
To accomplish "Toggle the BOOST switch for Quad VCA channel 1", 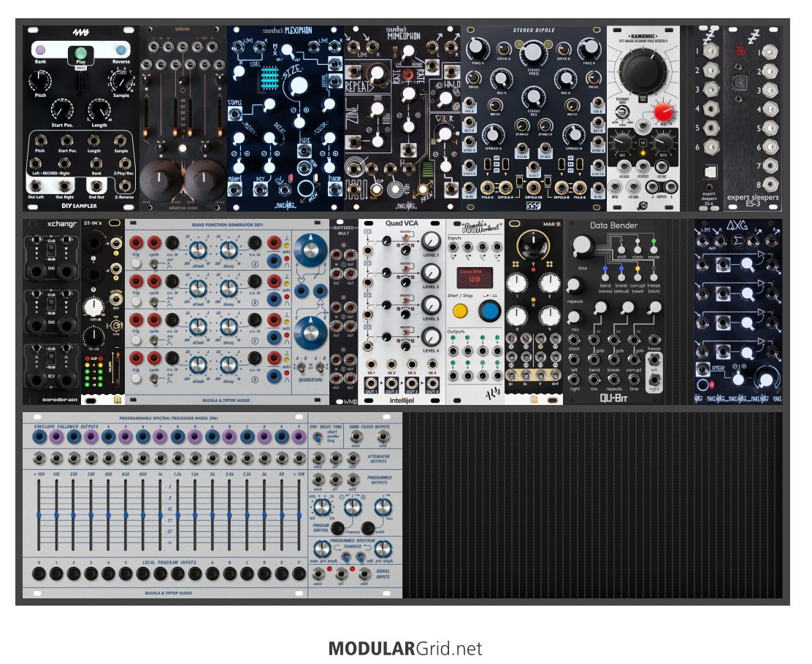I will click(406, 236).
